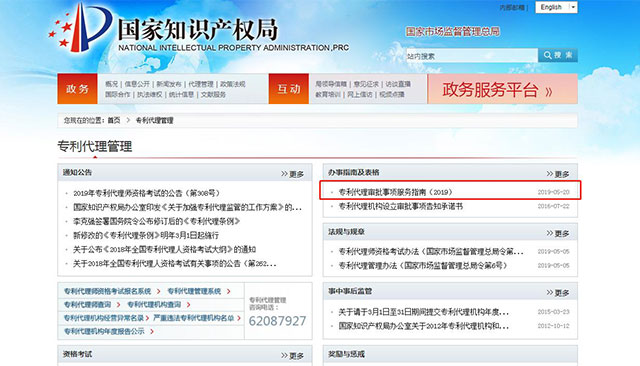Open the 视频点播 menu item

coord(392,94)
